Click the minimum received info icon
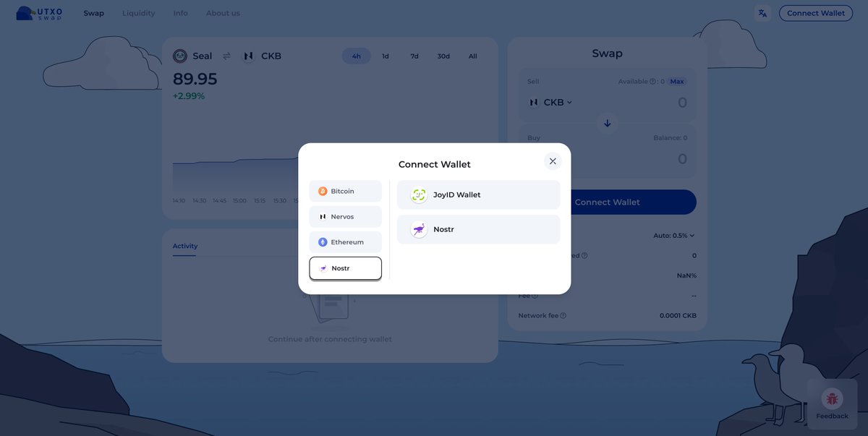Viewport: 868px width, 436px height. (x=584, y=255)
